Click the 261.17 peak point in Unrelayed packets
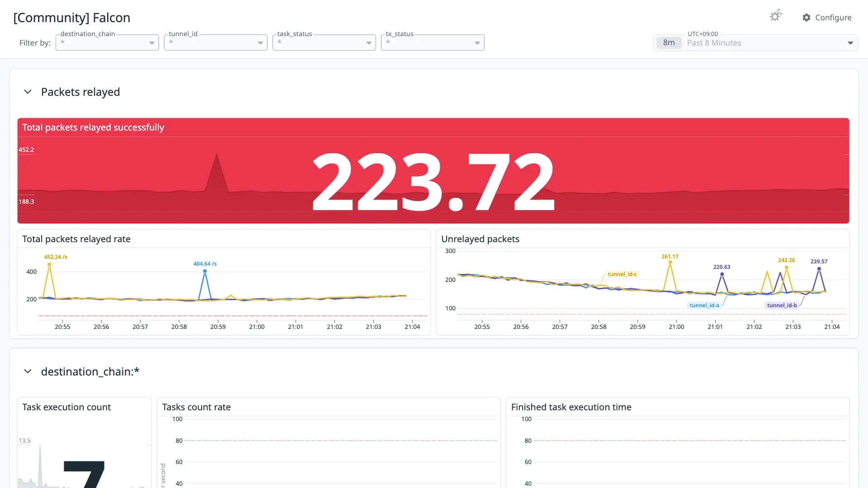This screenshot has height=488, width=868. click(670, 262)
